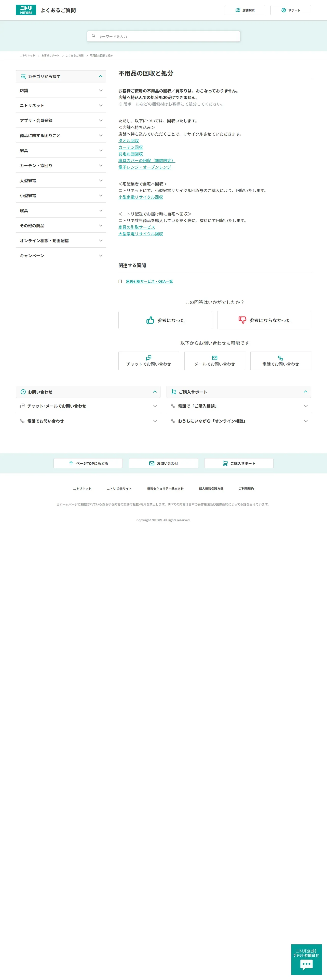Expand the ニトリネット category
This screenshot has width=327, height=980.
(x=61, y=105)
